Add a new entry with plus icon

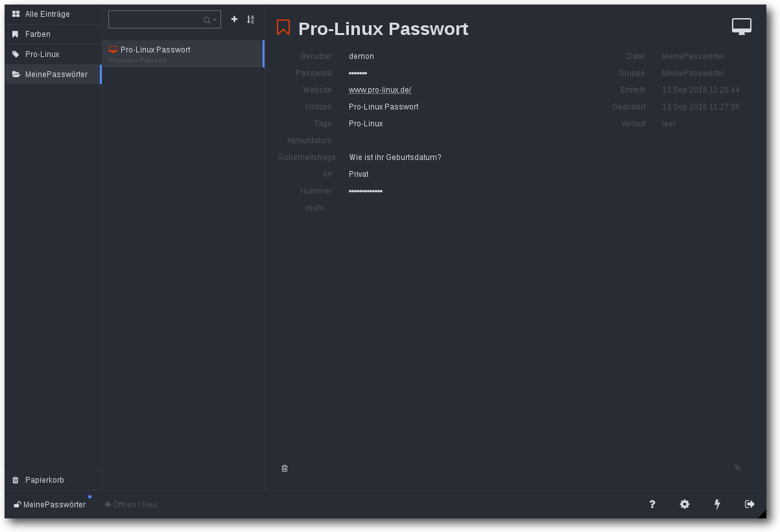[234, 19]
